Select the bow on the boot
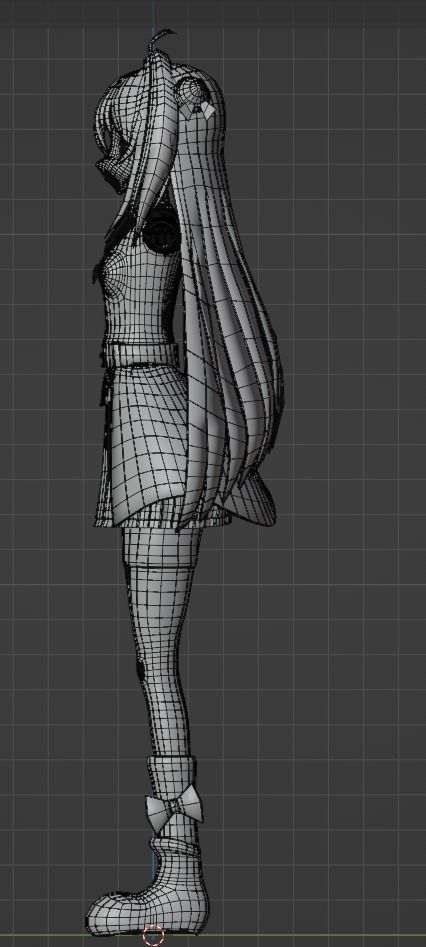 [x=173, y=807]
